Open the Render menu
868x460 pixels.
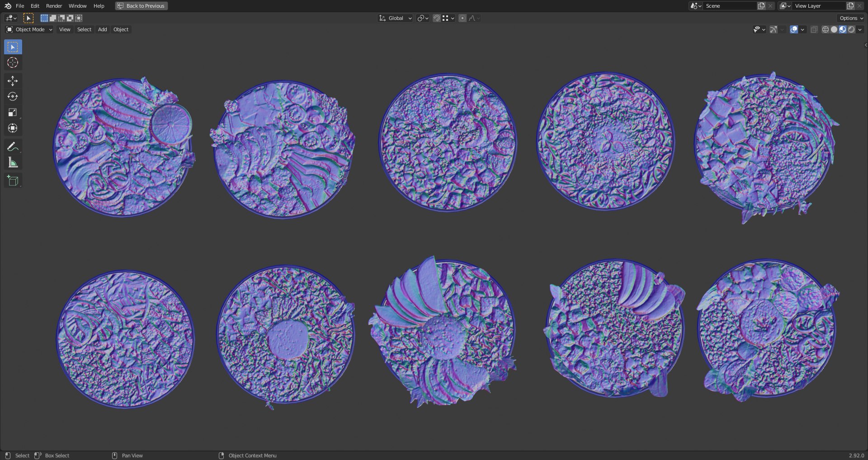pyautogui.click(x=54, y=6)
